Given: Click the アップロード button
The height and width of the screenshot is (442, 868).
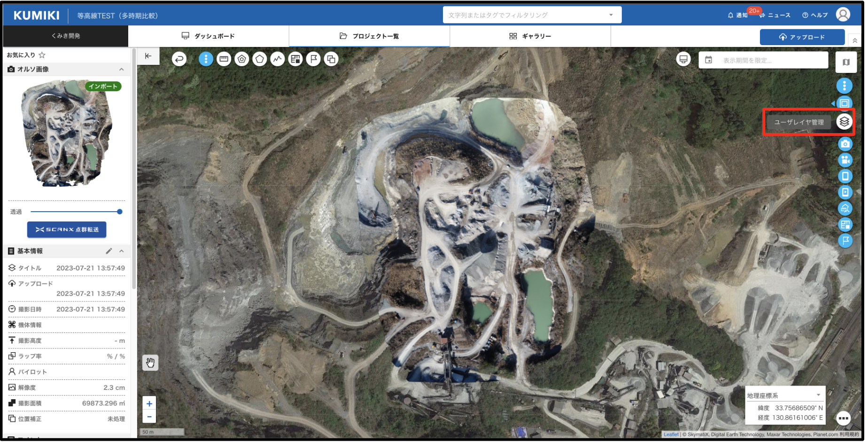Looking at the screenshot, I should click(x=802, y=37).
